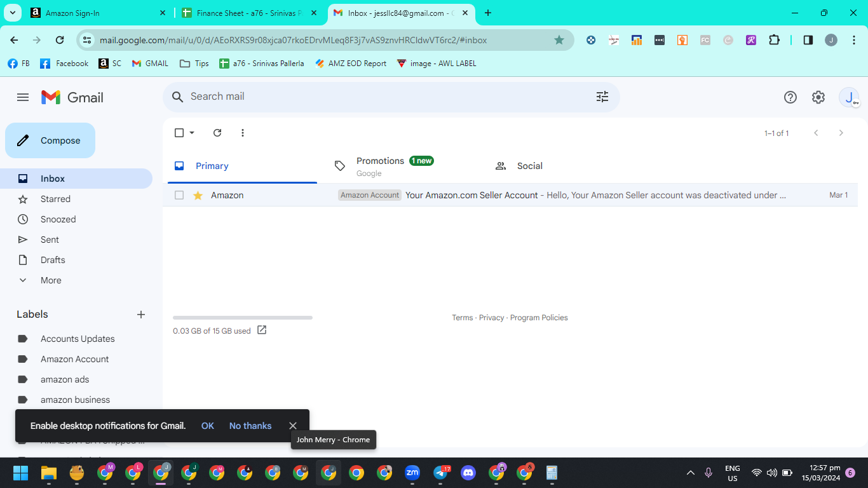Bookmark this tab star icon
The width and height of the screenshot is (868, 488).
pyautogui.click(x=559, y=40)
